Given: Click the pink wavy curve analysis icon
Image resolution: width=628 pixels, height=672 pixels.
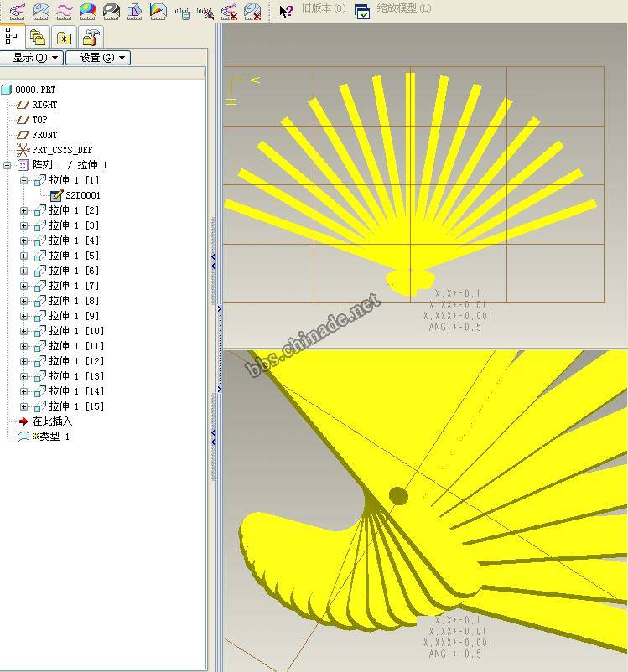Looking at the screenshot, I should pyautogui.click(x=64, y=11).
